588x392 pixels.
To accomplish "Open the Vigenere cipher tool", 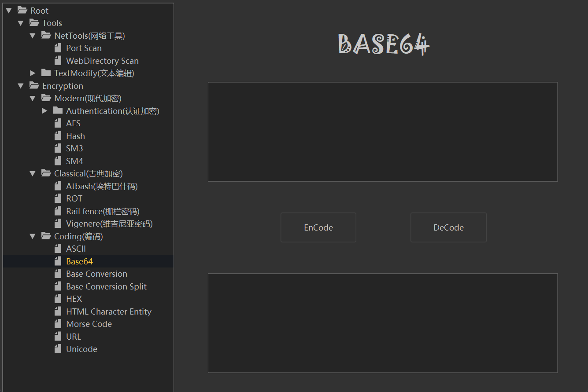I will click(x=109, y=223).
